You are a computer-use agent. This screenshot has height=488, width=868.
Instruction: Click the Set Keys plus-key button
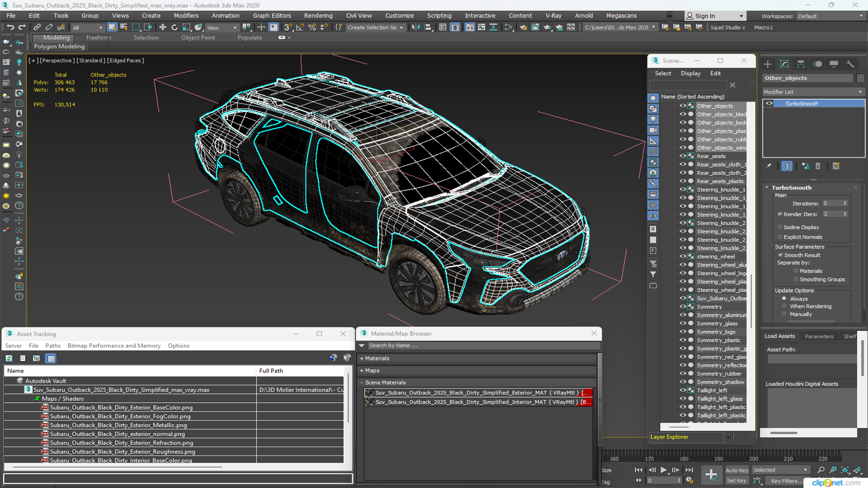(712, 475)
